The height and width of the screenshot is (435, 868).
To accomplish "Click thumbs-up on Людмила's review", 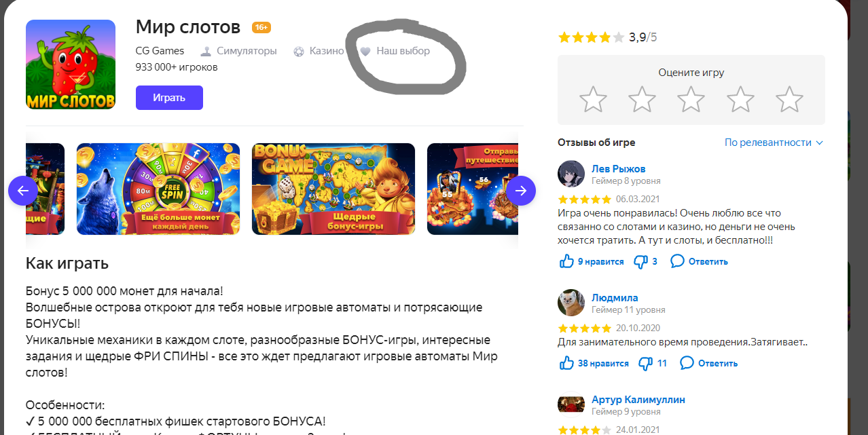I will (566, 363).
